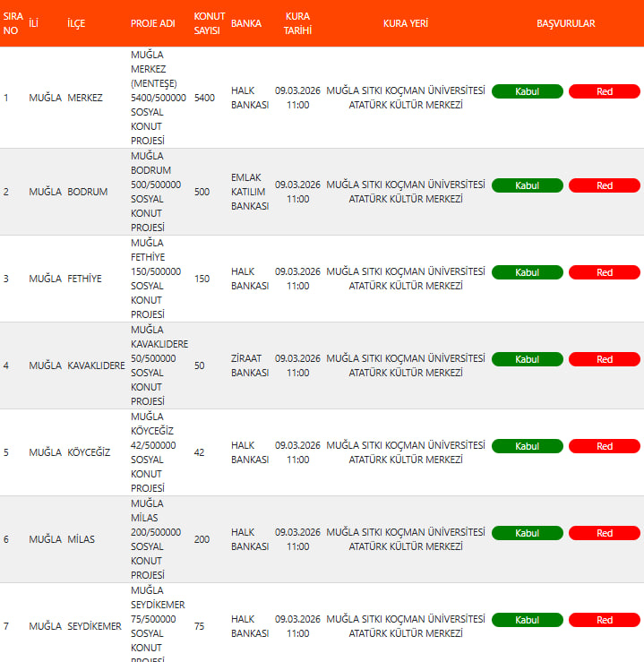The width and height of the screenshot is (644, 662).
Task: Click the PROJE ADI column header
Action: (x=152, y=23)
